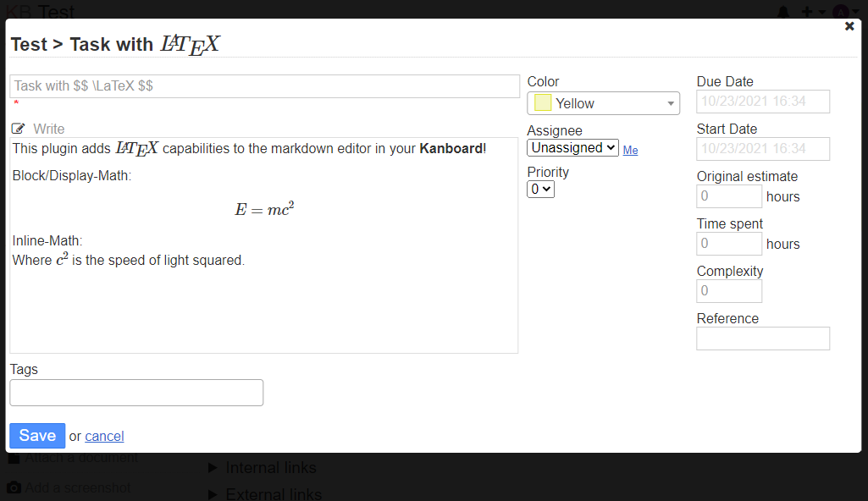The image size is (868, 501).
Task: Open the Color dropdown showing Yellow
Action: click(604, 103)
